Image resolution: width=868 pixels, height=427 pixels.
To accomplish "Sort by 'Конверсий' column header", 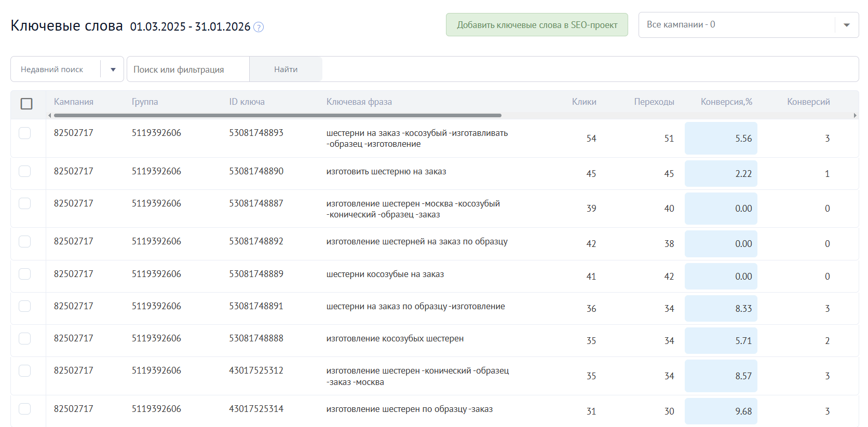I will (808, 102).
